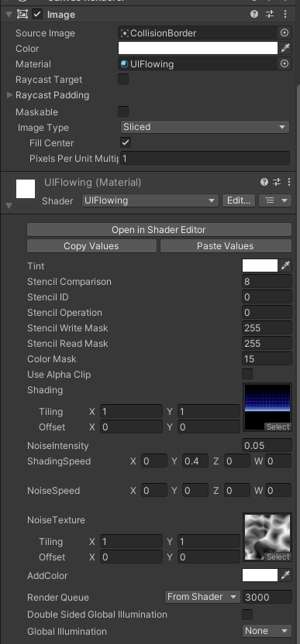This screenshot has height=644, width=300.
Task: Open the Shader UIFlowing dropdown
Action: click(150, 200)
